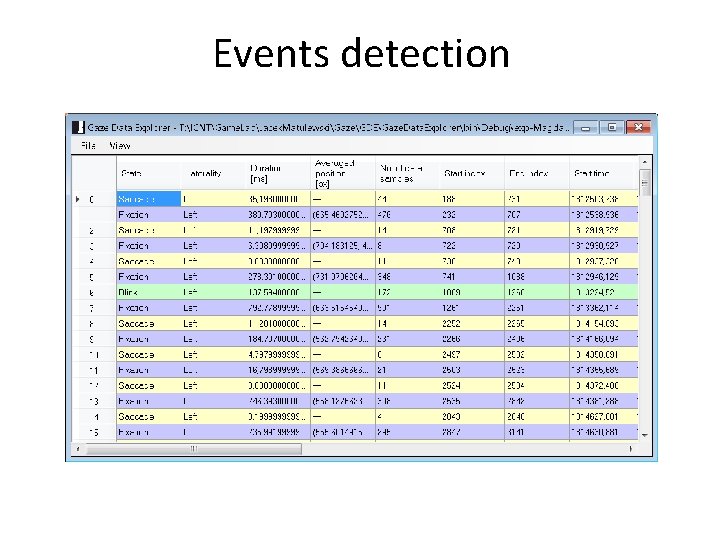Select the highlighted Saccade cell in row 0
This screenshot has height=540, width=720.
click(x=149, y=199)
